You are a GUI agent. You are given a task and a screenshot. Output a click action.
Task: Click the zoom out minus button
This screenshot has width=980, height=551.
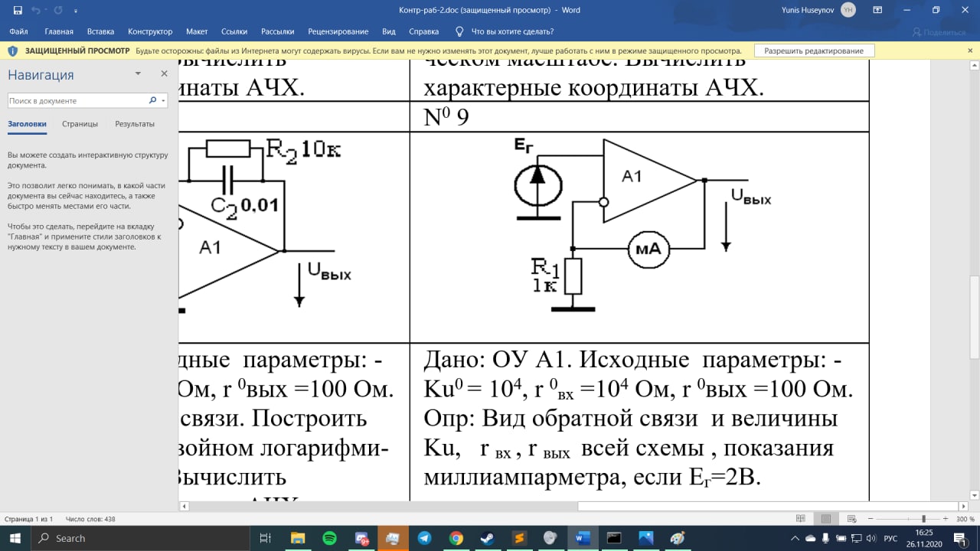871,519
